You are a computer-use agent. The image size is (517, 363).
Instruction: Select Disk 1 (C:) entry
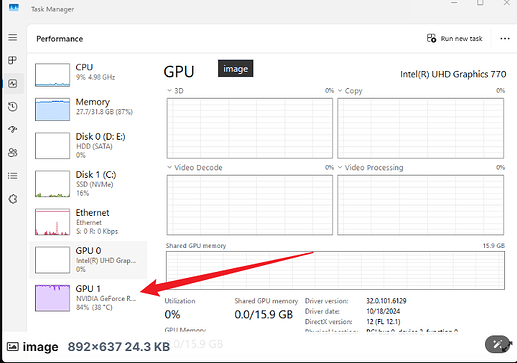coord(88,184)
